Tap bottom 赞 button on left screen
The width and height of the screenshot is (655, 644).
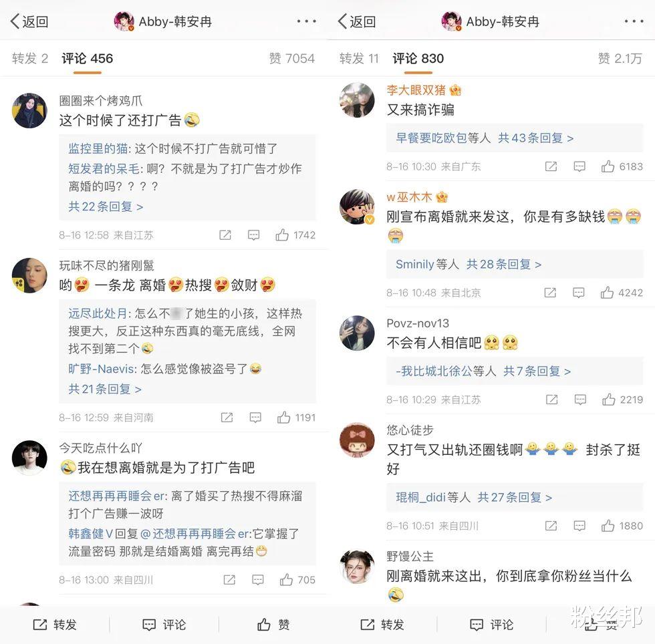[x=273, y=625]
